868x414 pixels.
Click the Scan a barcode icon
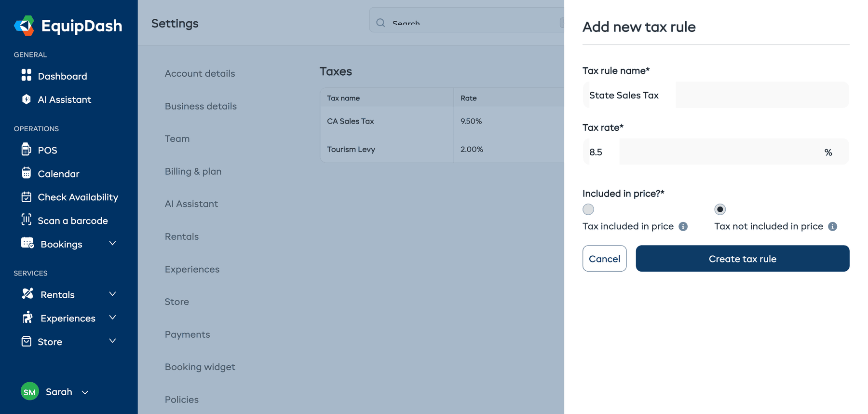(27, 220)
